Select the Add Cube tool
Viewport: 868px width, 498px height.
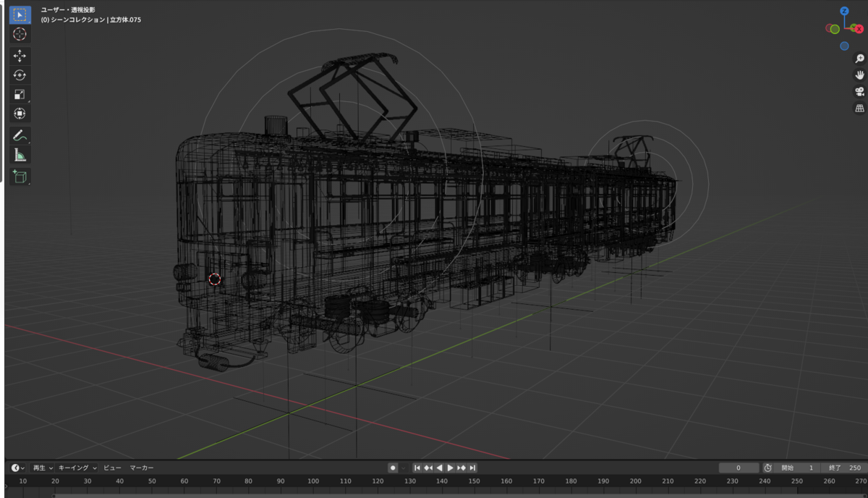point(20,176)
